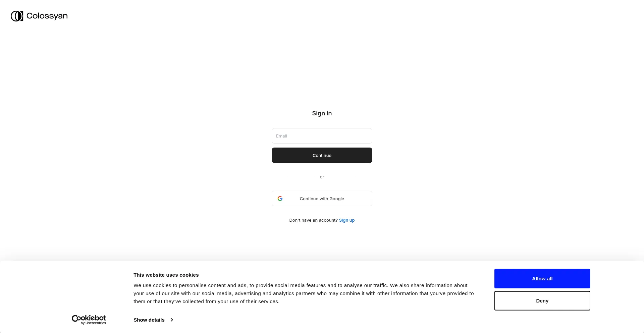Click the Sign in heading

(x=322, y=113)
